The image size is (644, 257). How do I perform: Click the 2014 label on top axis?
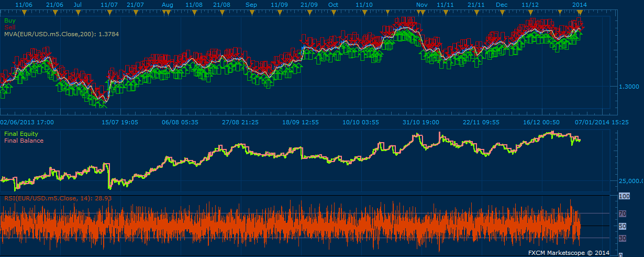click(x=579, y=5)
